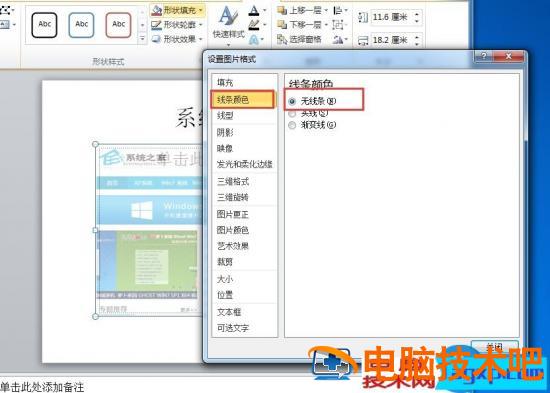Apply the blue outline Abc shape style
550x393 pixels.
click(81, 25)
